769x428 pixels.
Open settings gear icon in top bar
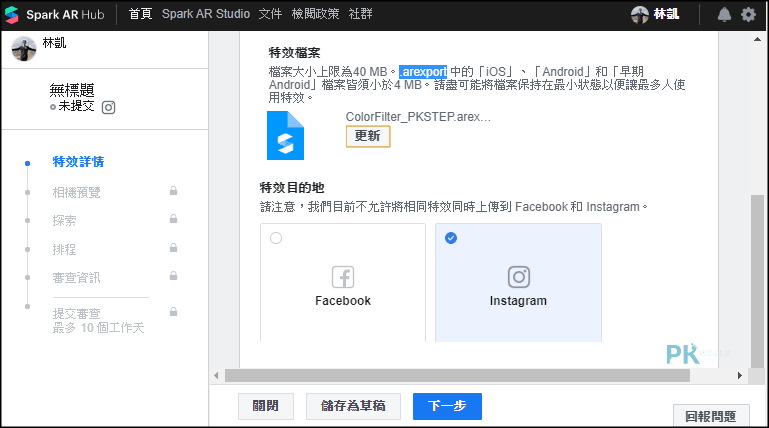[x=748, y=15]
